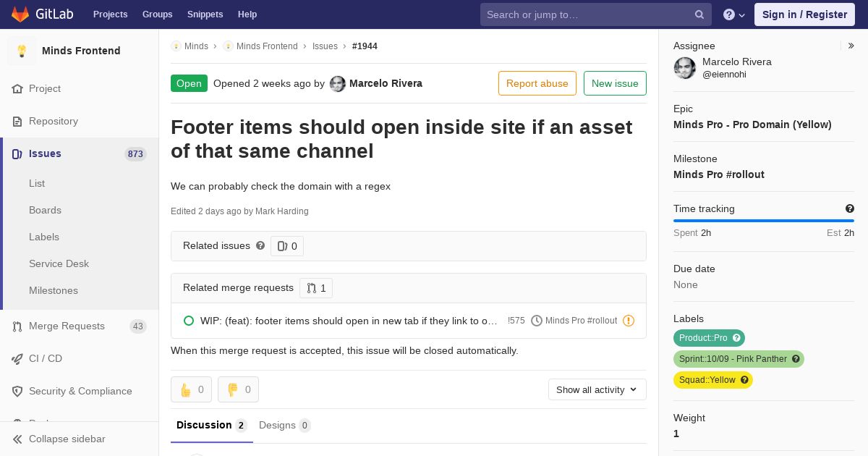
Task: Click the Merge Requests icon in sidebar
Action: 17,326
